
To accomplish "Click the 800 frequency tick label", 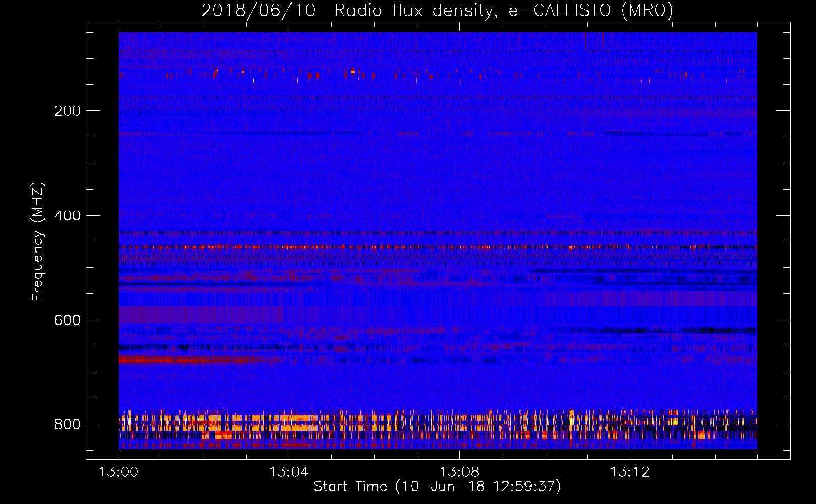I will pos(68,424).
